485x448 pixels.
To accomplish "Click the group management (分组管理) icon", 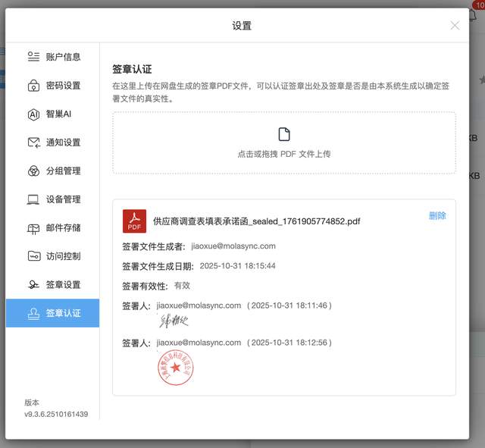I will point(33,171).
